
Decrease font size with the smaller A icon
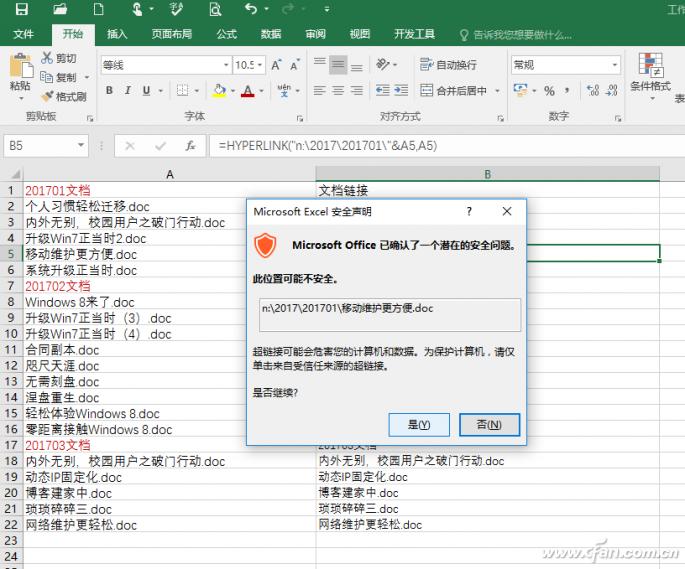coord(295,65)
